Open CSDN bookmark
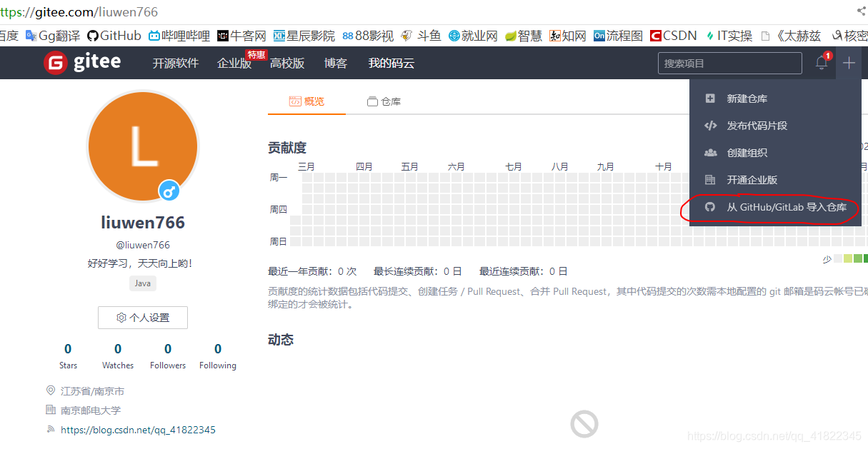Viewport: 868px width, 449px height. pos(674,36)
